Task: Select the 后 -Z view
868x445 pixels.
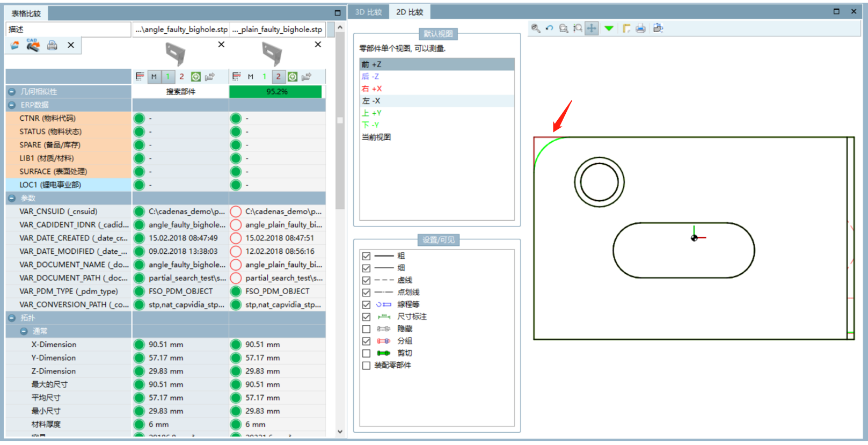Action: click(437, 77)
